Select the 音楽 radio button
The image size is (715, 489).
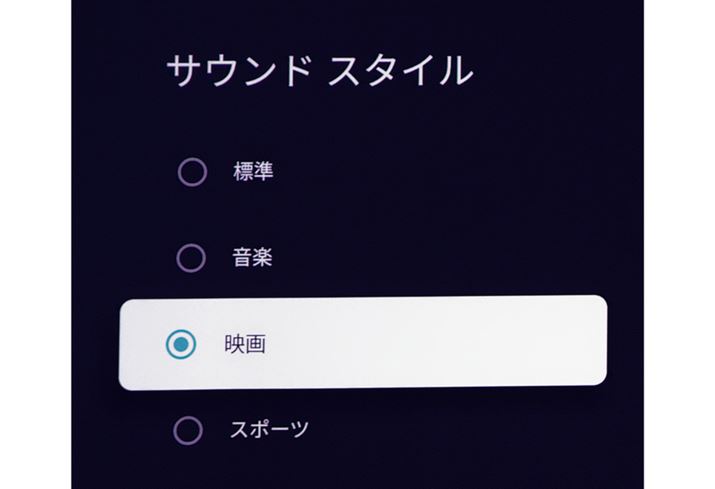(x=191, y=259)
